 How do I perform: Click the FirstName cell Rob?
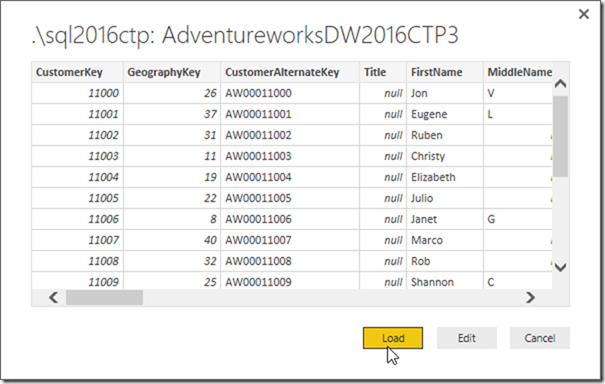tap(445, 261)
